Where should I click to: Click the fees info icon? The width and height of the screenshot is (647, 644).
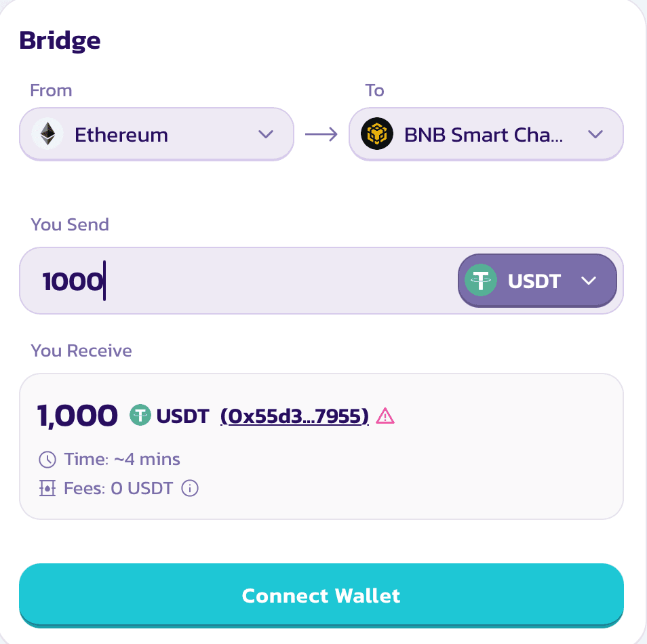[191, 488]
